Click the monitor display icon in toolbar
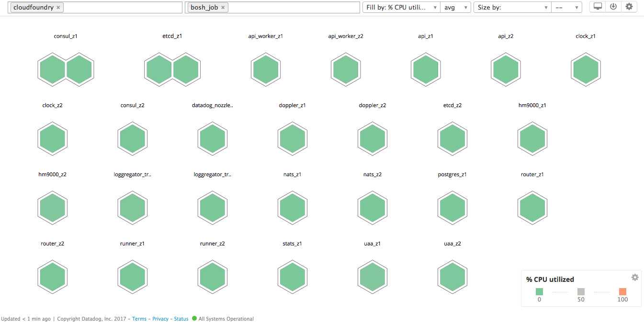Screen dimensions: 644x324 pos(598,7)
